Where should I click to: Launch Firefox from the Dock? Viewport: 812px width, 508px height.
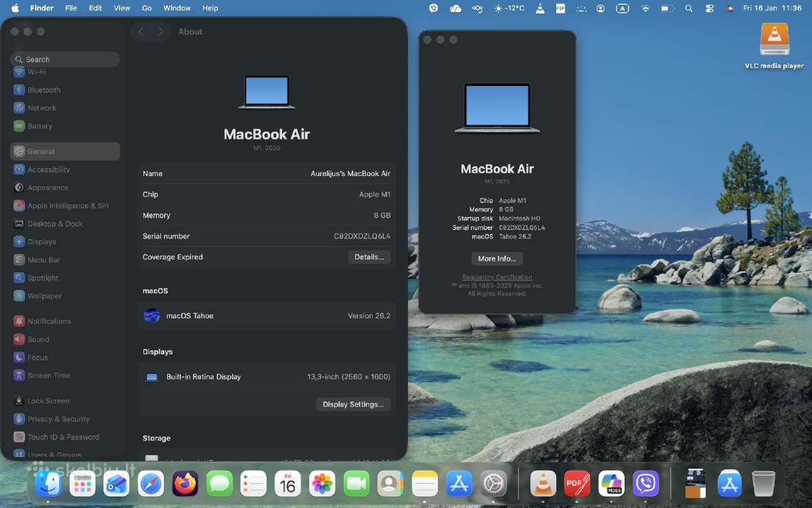pyautogui.click(x=185, y=484)
